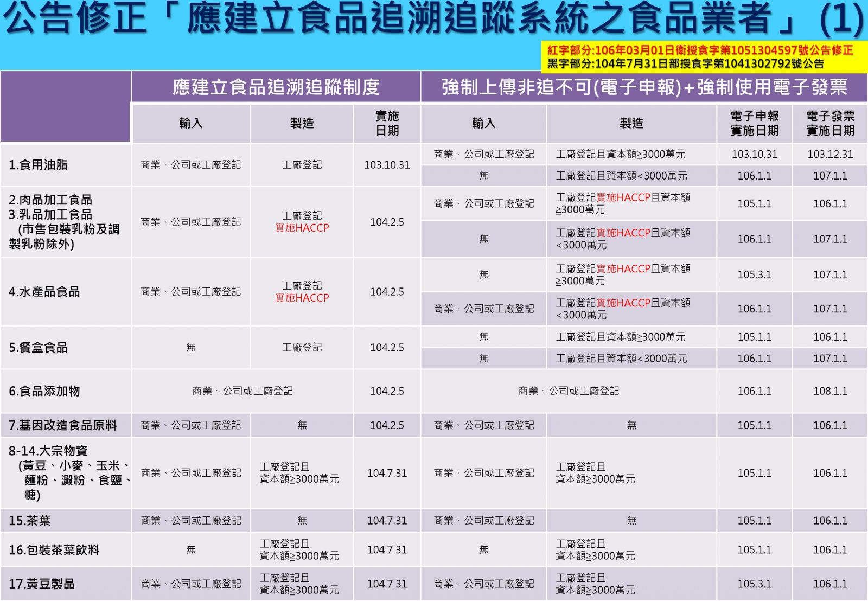Select row label 8-14.大宗物資
This screenshot has height=601, width=868.
48,451
